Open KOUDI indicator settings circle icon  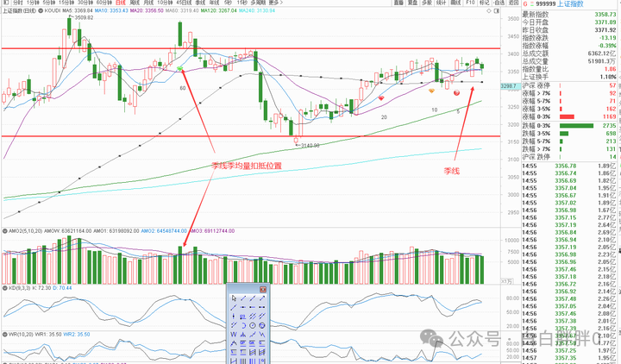pos(41,10)
